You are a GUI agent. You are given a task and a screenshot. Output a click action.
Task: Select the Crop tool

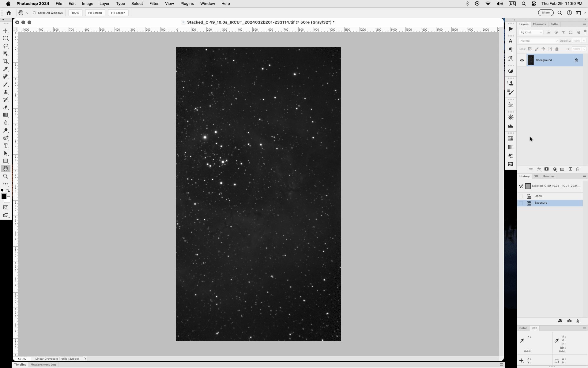6,61
